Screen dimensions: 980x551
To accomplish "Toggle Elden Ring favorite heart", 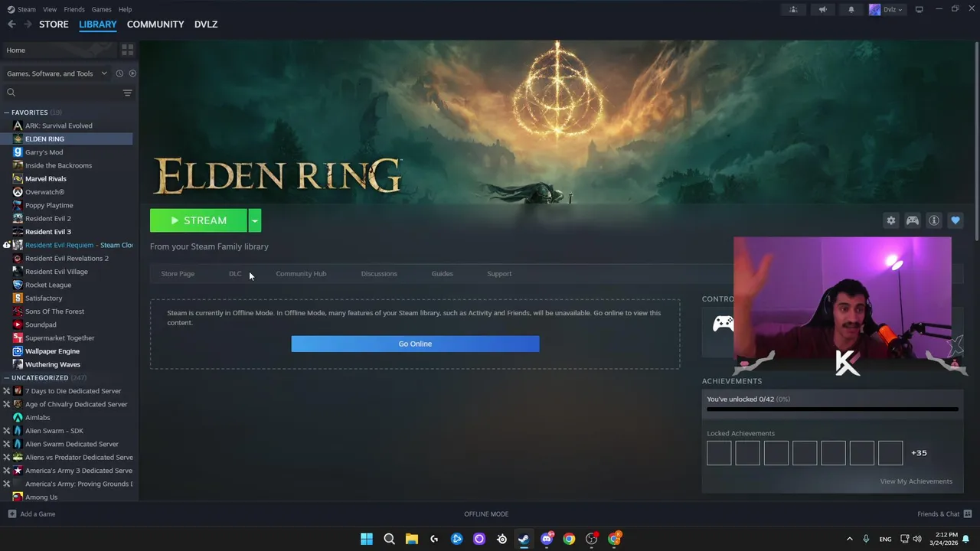I will [x=955, y=220].
